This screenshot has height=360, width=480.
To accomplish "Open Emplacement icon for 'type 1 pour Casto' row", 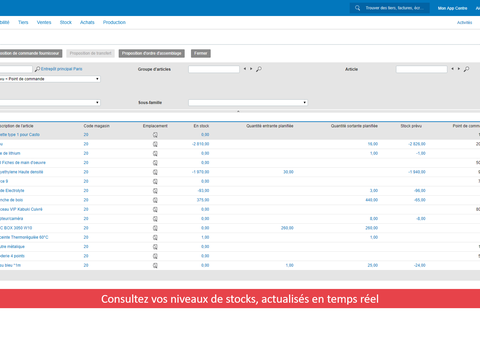I will tap(155, 135).
